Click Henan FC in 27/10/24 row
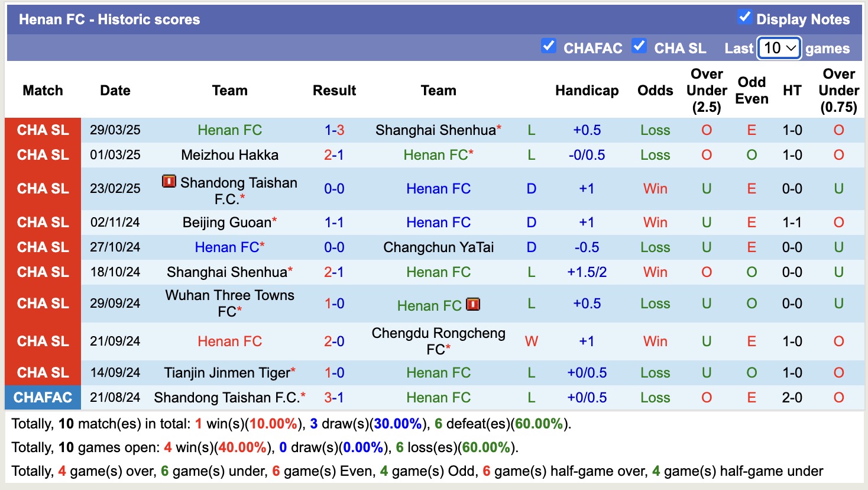This screenshot has height=490, width=868. click(227, 247)
